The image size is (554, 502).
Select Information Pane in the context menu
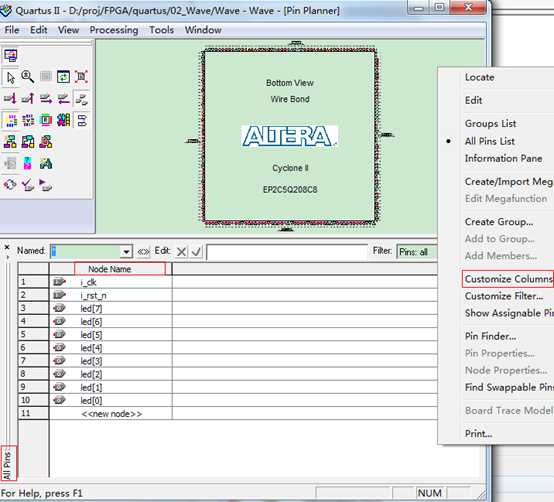point(503,158)
